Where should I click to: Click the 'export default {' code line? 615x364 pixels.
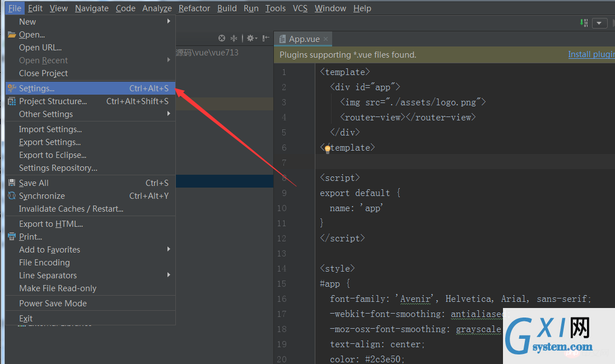click(360, 193)
